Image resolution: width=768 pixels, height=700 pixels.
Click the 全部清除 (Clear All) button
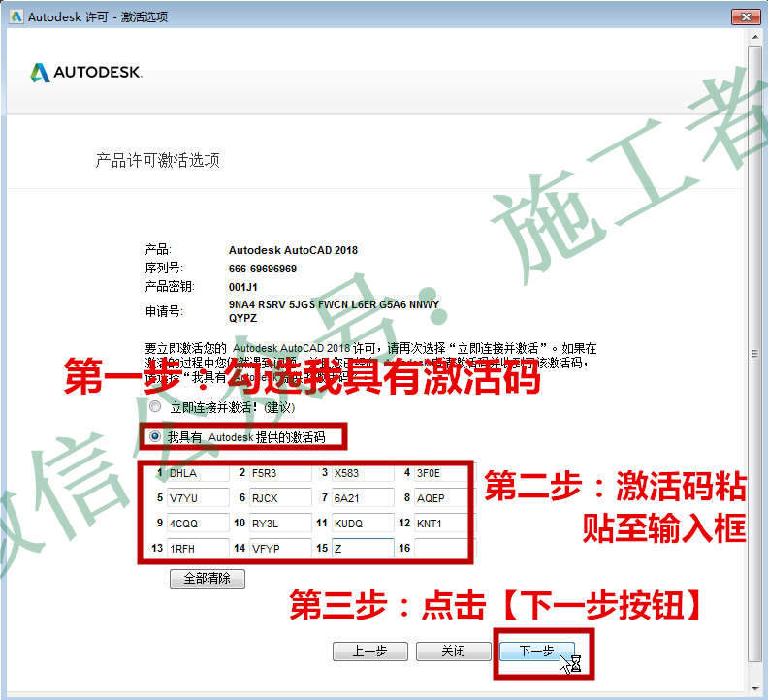(208, 579)
